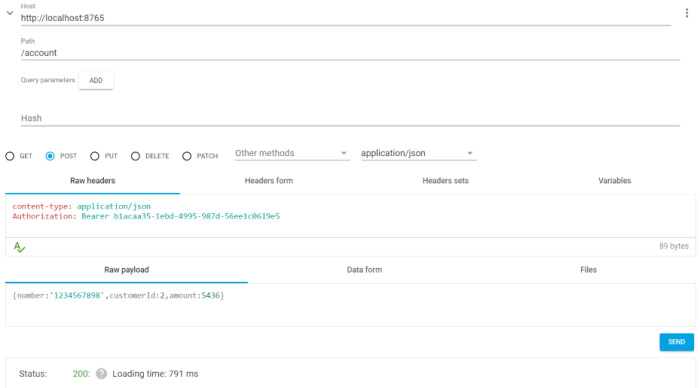Pick the PATCH method radio button

pos(187,156)
